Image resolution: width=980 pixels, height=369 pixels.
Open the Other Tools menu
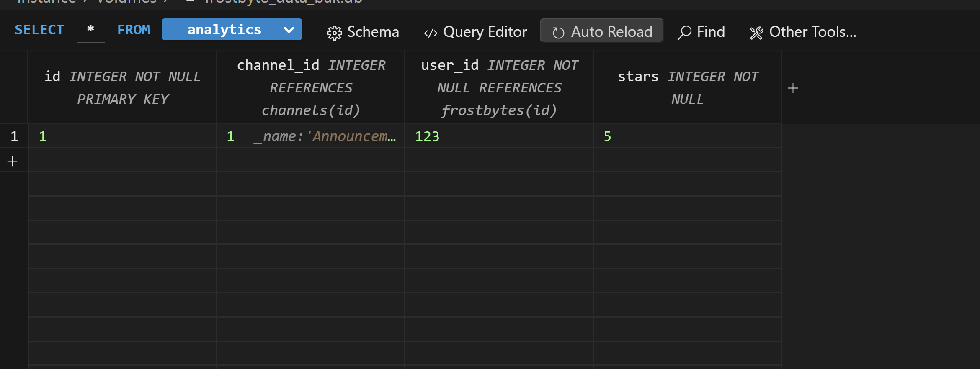tap(812, 32)
